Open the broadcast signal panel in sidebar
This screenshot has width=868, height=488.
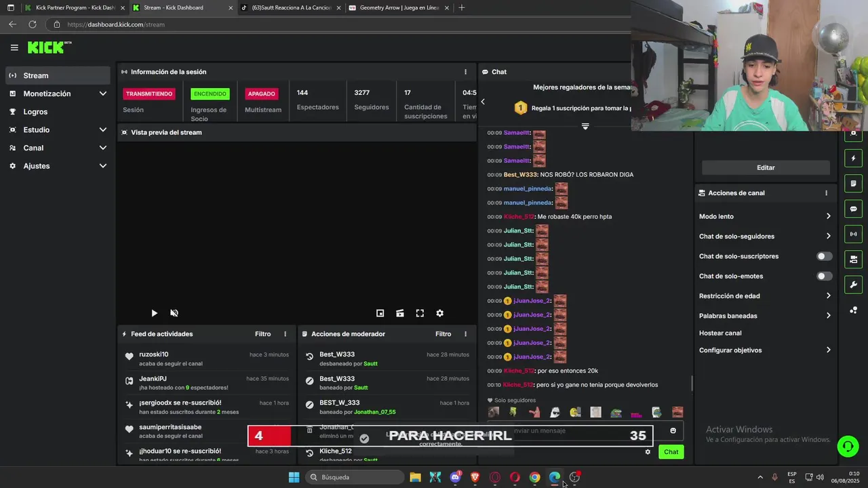click(853, 234)
